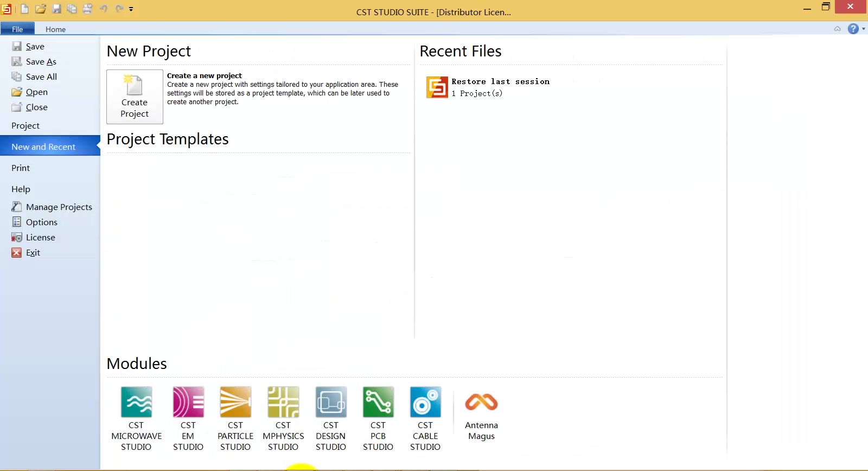The width and height of the screenshot is (868, 471).
Task: Click the New document quick-access icon
Action: (x=24, y=9)
